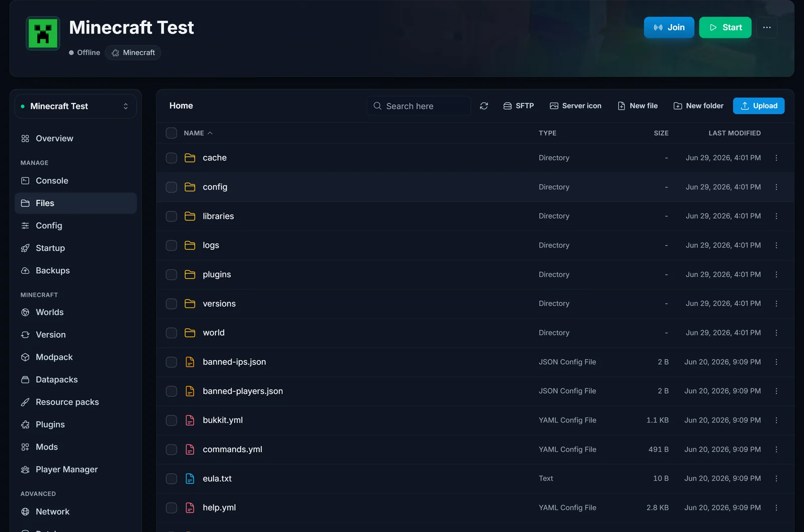The width and height of the screenshot is (804, 532).
Task: Open the three-dot server menu in header
Action: [766, 28]
